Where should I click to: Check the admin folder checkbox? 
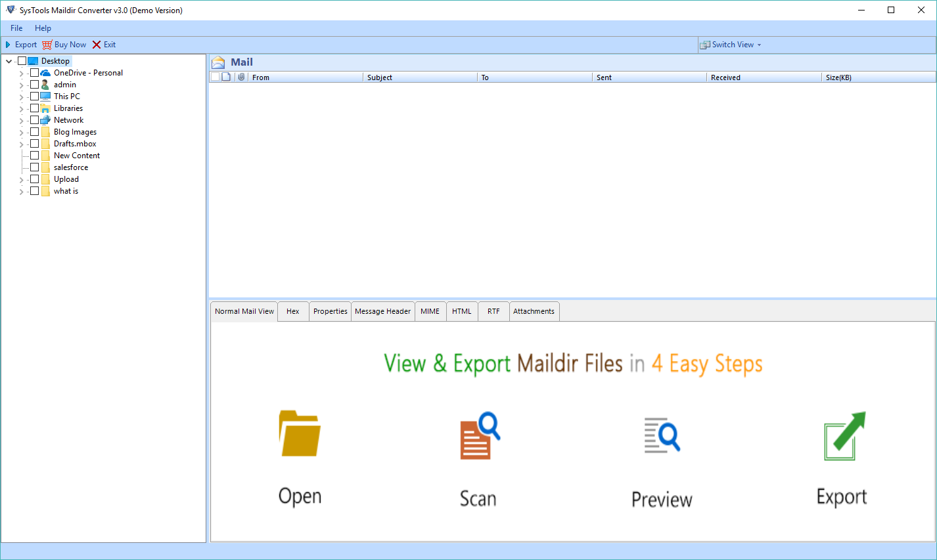(34, 85)
